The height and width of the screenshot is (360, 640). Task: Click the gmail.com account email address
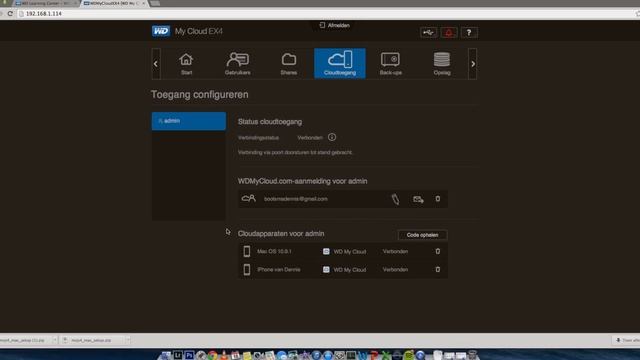[296, 199]
